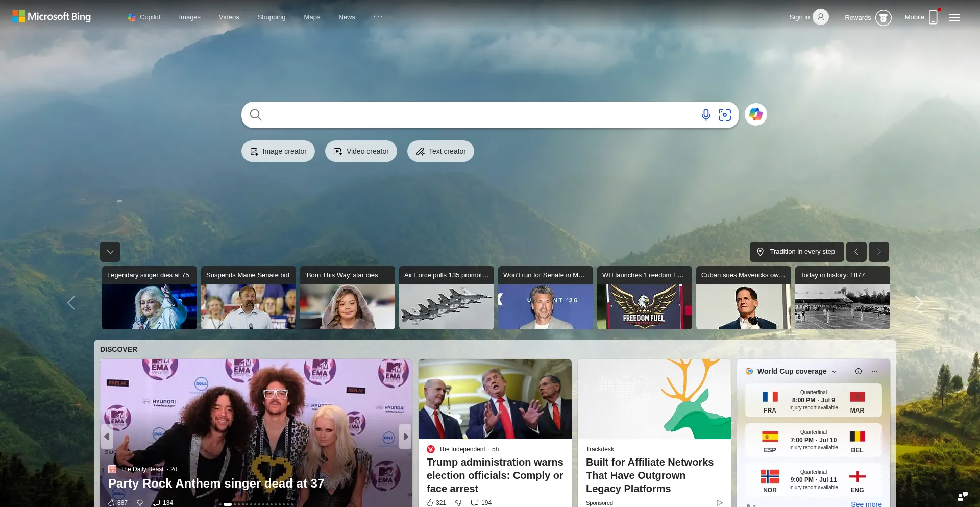Image resolution: width=980 pixels, height=507 pixels.
Task: Collapse the news carousel with the down chevron
Action: click(110, 252)
